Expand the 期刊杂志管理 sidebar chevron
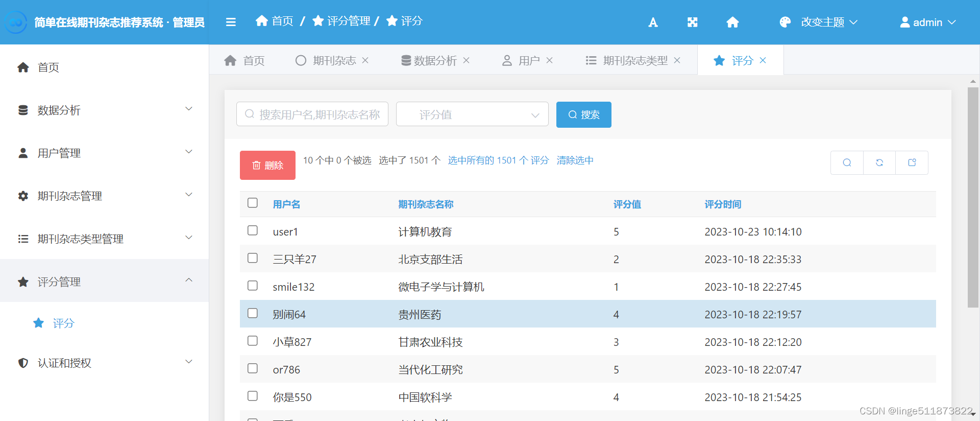 pyautogui.click(x=189, y=195)
